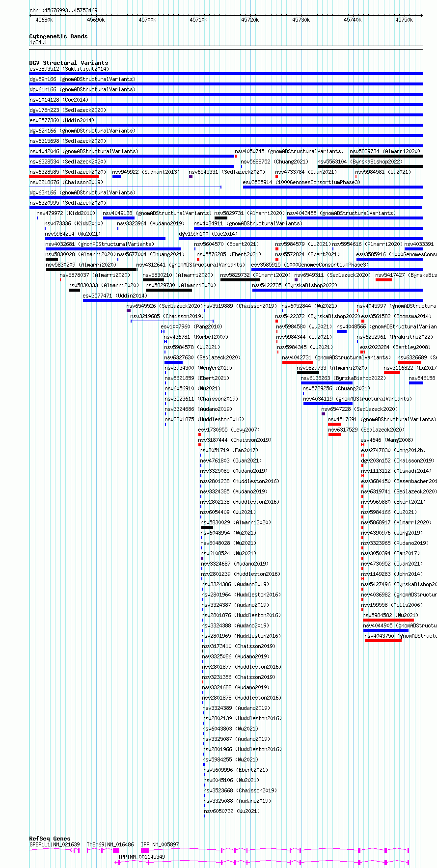Click the purple marker under nsv6545331
The height and width of the screenshot is (868, 437).
point(191,177)
